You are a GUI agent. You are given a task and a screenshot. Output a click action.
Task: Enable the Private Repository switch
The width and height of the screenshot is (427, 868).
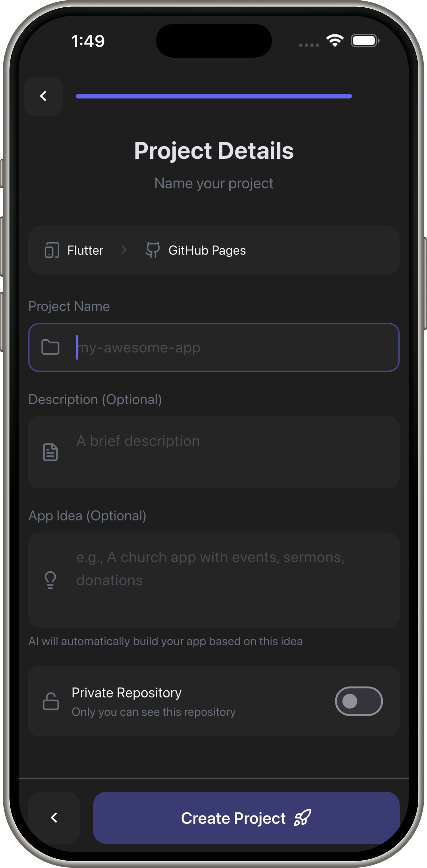[359, 701]
